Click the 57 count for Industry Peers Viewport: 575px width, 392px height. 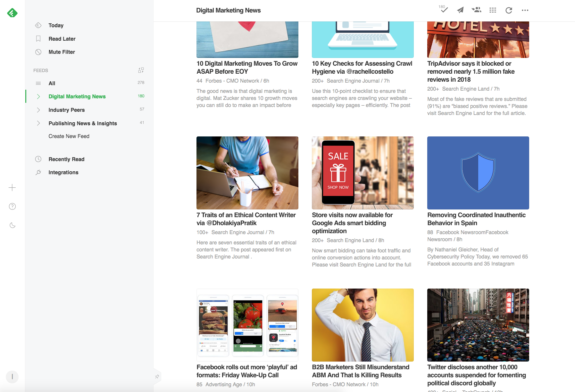click(142, 109)
